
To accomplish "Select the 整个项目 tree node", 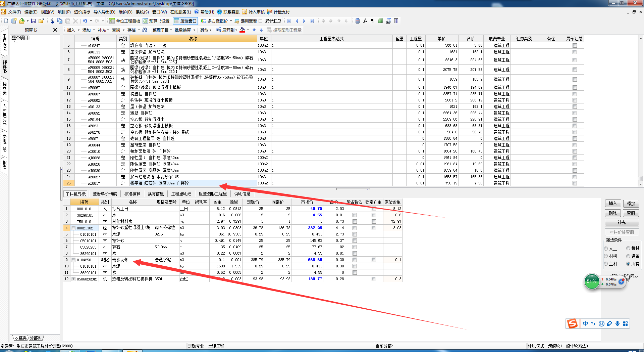I will tap(20, 38).
